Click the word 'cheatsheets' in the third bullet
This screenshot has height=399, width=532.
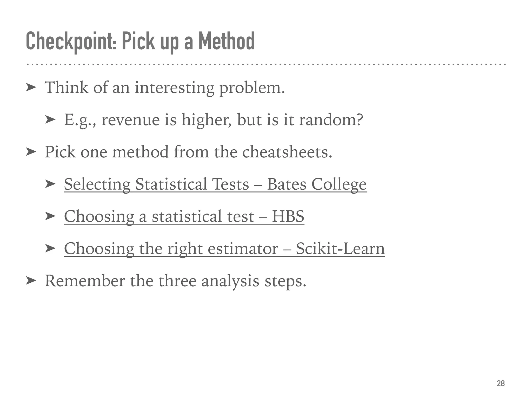pyautogui.click(x=287, y=152)
